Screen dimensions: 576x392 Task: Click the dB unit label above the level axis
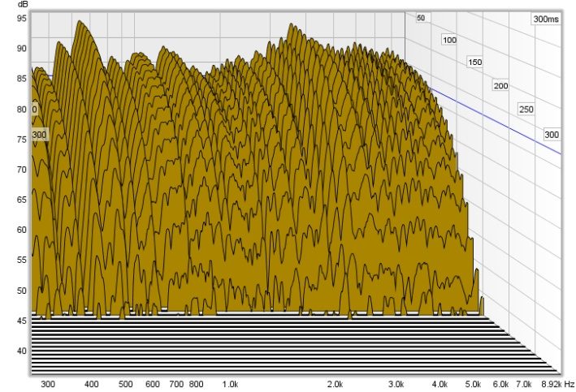tap(23, 4)
